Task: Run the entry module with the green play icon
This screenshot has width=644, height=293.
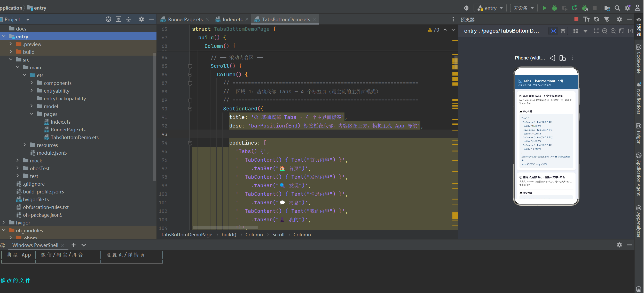Action: point(544,8)
